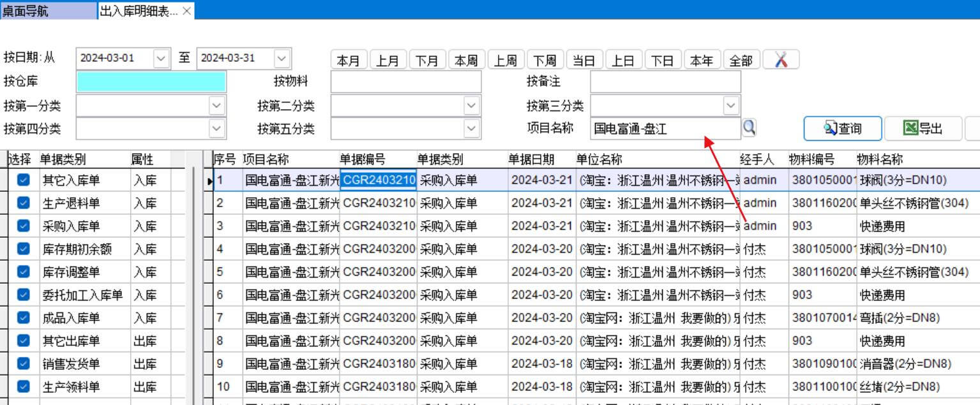This screenshot has height=405, width=980.
Task: Click the 单据日期 column header
Action: point(531,159)
